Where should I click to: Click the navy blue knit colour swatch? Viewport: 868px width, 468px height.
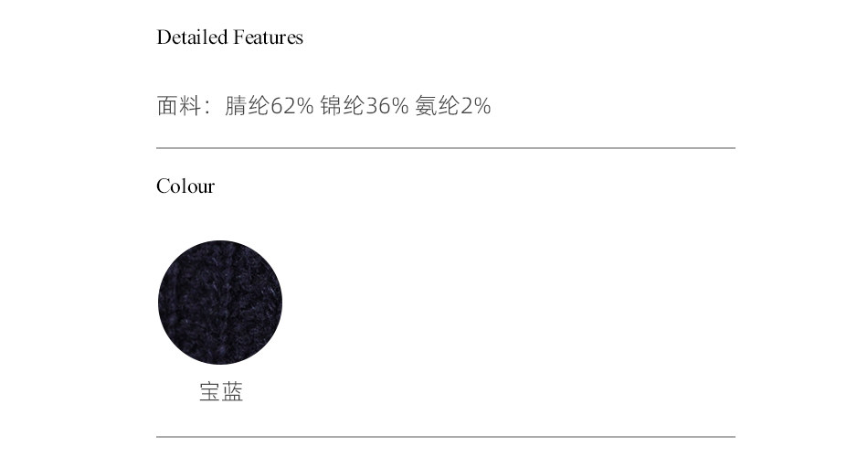tap(220, 303)
